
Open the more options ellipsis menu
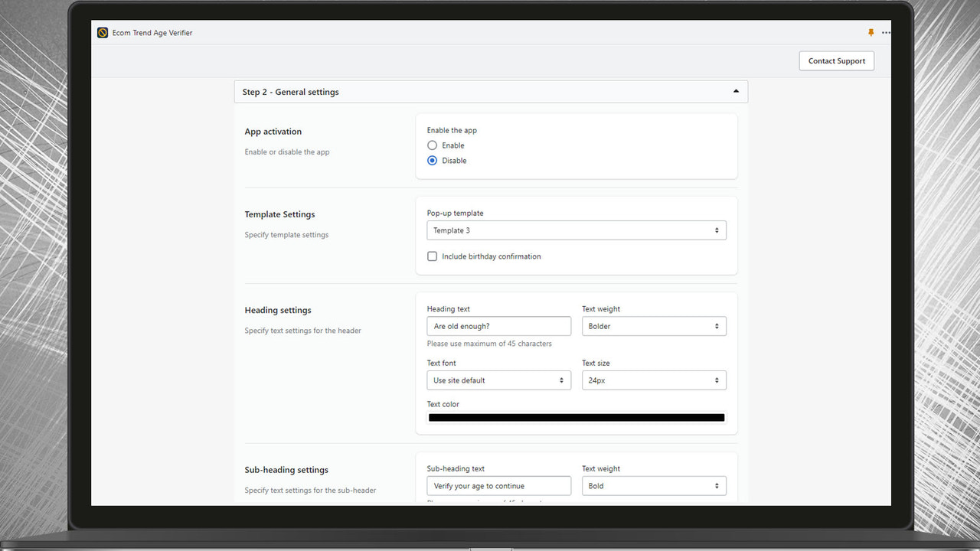[x=886, y=33]
